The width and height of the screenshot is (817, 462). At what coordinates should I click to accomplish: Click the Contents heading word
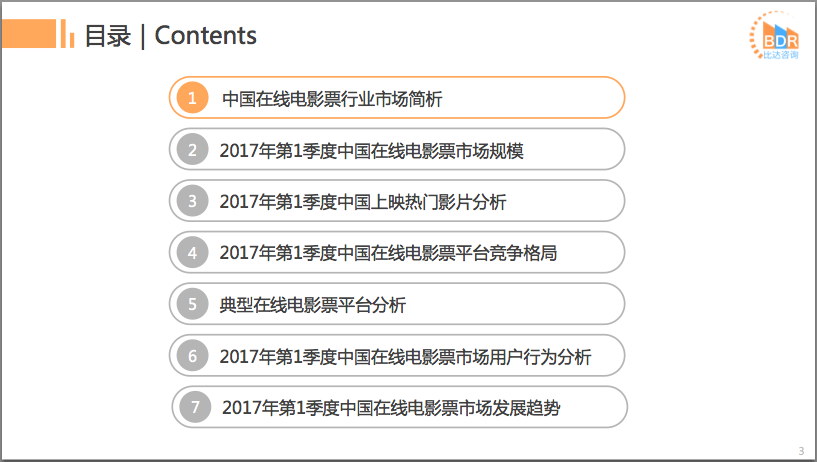pos(206,36)
